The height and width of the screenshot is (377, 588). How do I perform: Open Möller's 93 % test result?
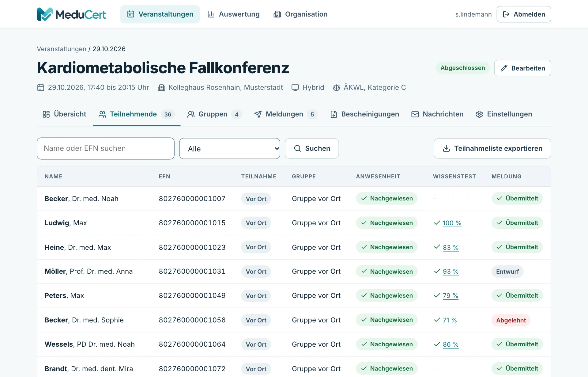(x=450, y=272)
